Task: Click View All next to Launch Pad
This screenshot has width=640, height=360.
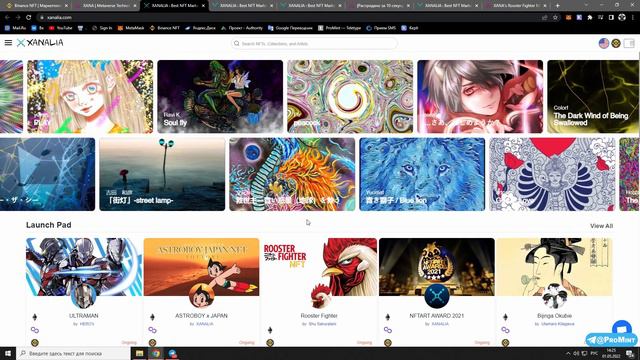Action: (x=601, y=226)
